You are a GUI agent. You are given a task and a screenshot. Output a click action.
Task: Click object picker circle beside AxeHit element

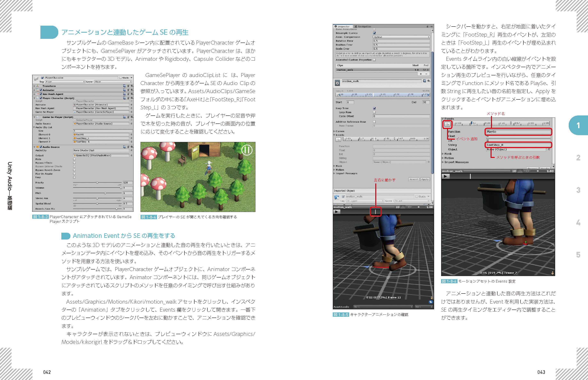[131, 135]
